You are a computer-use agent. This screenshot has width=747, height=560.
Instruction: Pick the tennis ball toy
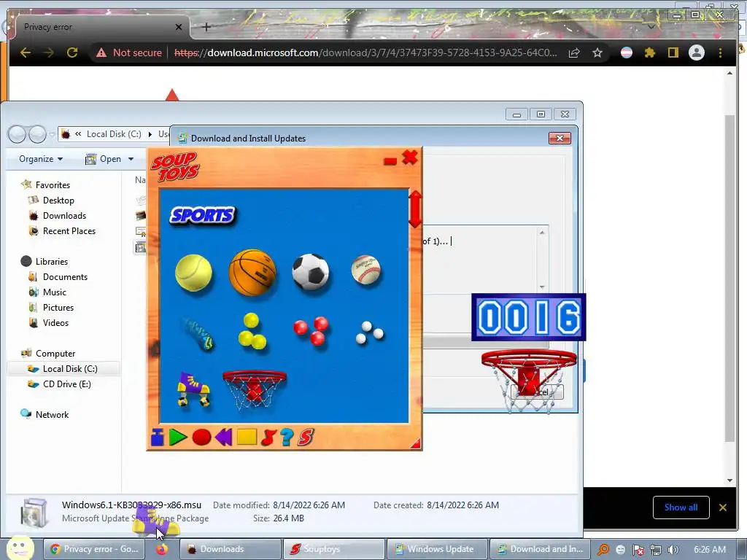pyautogui.click(x=193, y=273)
